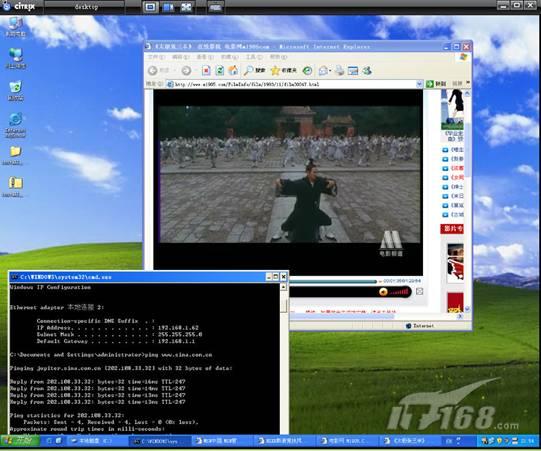The width and height of the screenshot is (541, 451).
Task: Click the keyboard icon in the Citrix toolbar
Action: pyautogui.click(x=215, y=7)
